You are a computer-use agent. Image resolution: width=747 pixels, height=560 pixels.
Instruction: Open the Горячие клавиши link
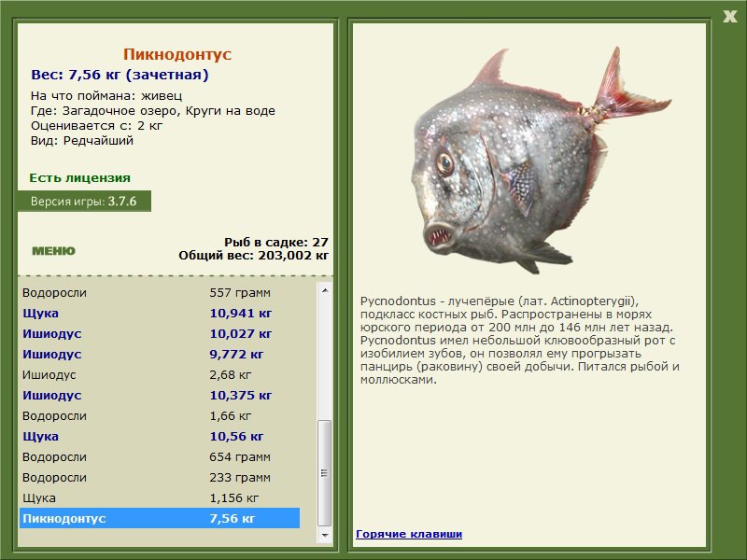pos(409,534)
